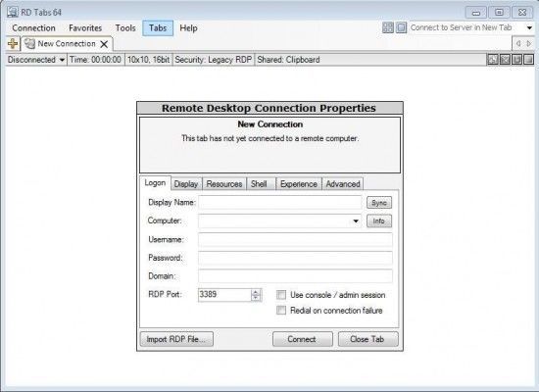Focus the Username input field
539x392 pixels.
[x=295, y=239]
